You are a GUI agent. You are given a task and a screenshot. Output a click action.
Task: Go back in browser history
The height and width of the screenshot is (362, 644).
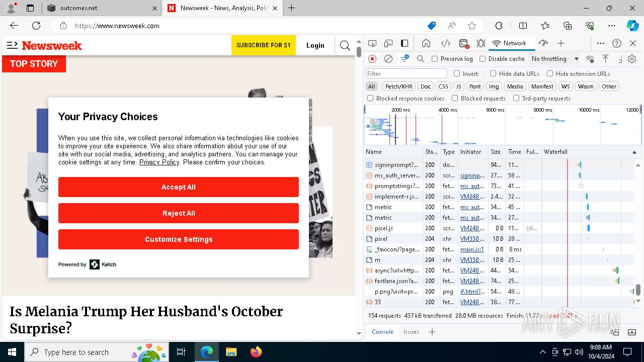tap(14, 26)
